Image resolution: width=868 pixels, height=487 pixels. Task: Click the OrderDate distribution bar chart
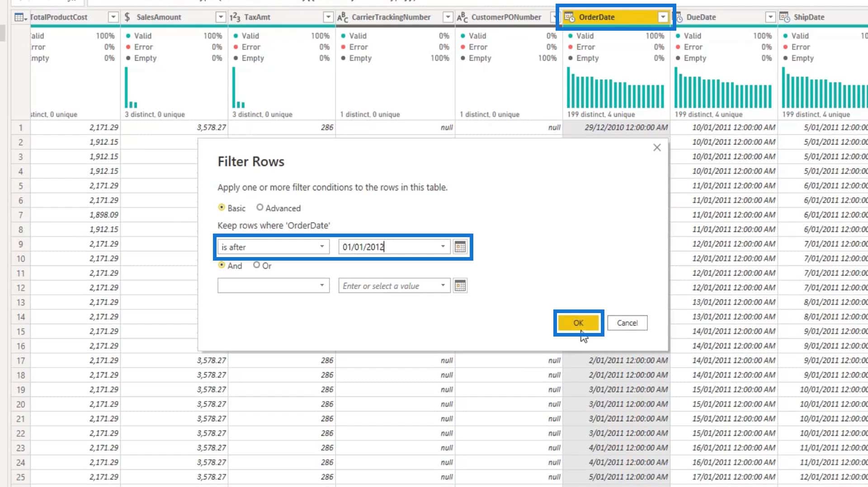tap(616, 88)
